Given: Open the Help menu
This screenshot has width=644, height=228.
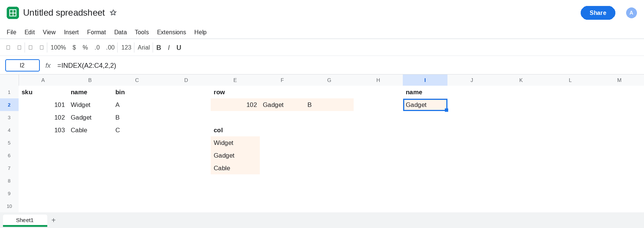Looking at the screenshot, I should pyautogui.click(x=200, y=32).
